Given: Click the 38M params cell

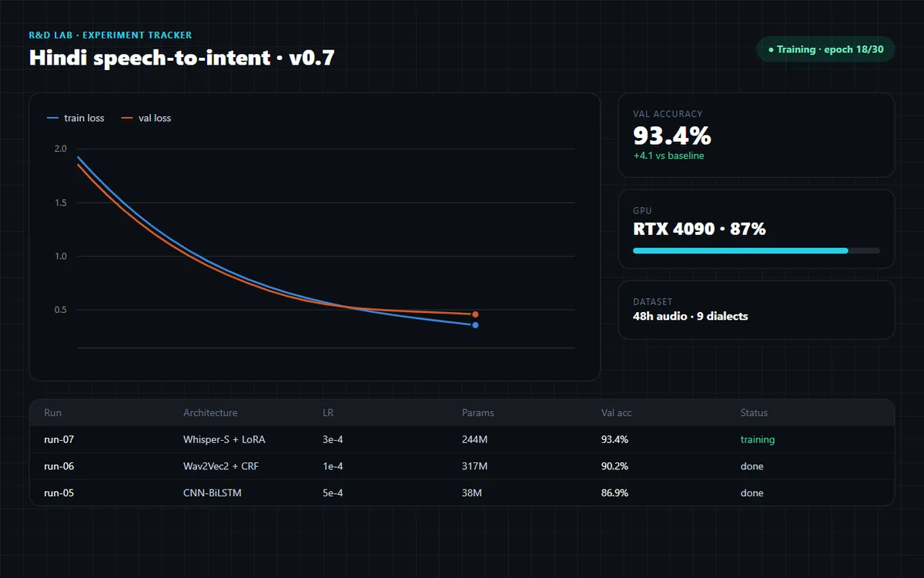Looking at the screenshot, I should 472,493.
